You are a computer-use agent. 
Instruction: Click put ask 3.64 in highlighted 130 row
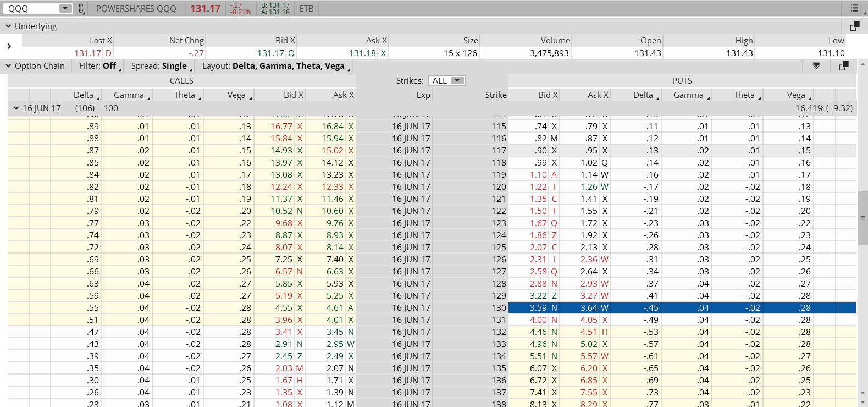point(589,308)
